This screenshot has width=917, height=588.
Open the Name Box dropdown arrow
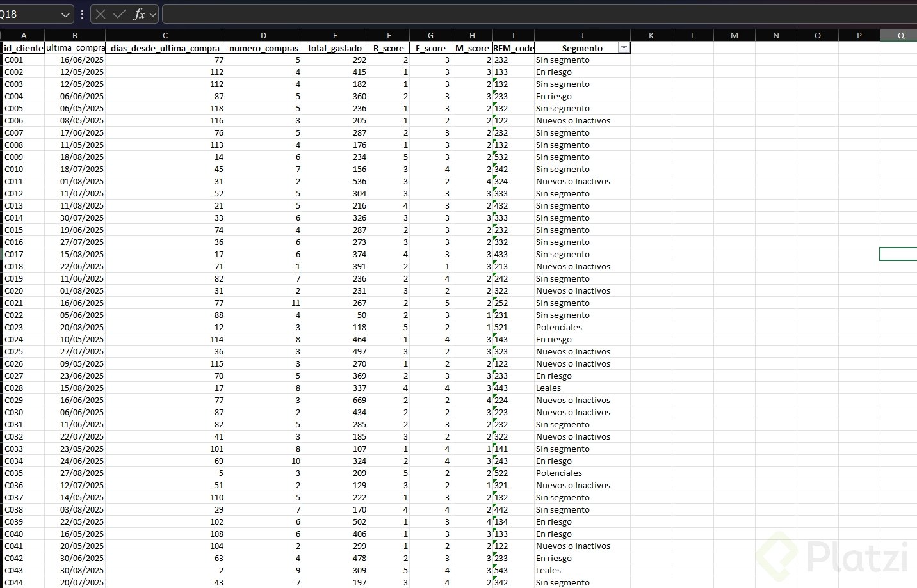pos(66,14)
